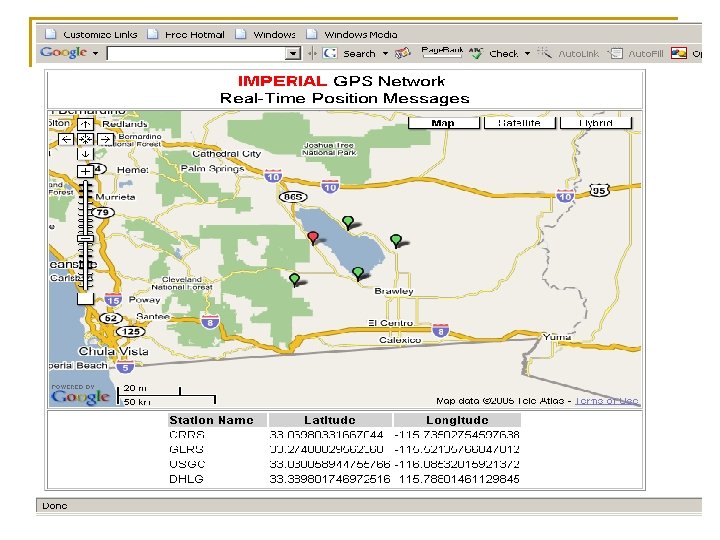Click the Google toolbar search field

(x=196, y=54)
